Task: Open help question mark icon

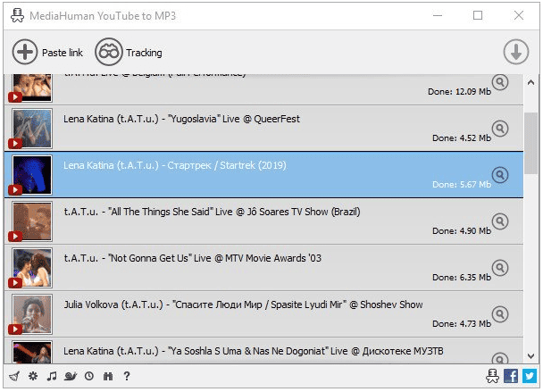Action: pyautogui.click(x=127, y=376)
